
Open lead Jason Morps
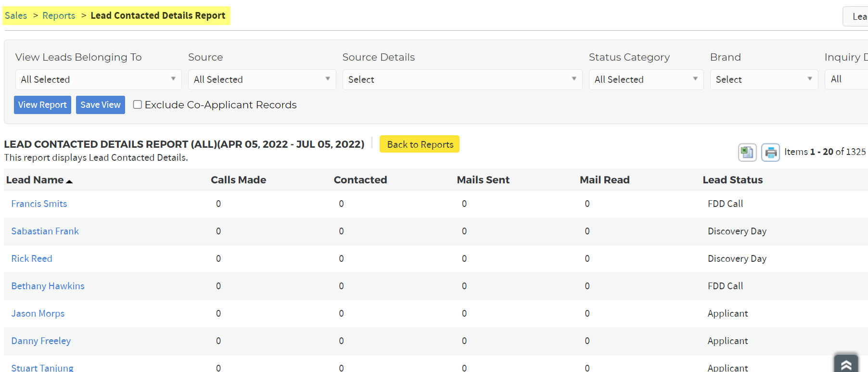coord(38,313)
